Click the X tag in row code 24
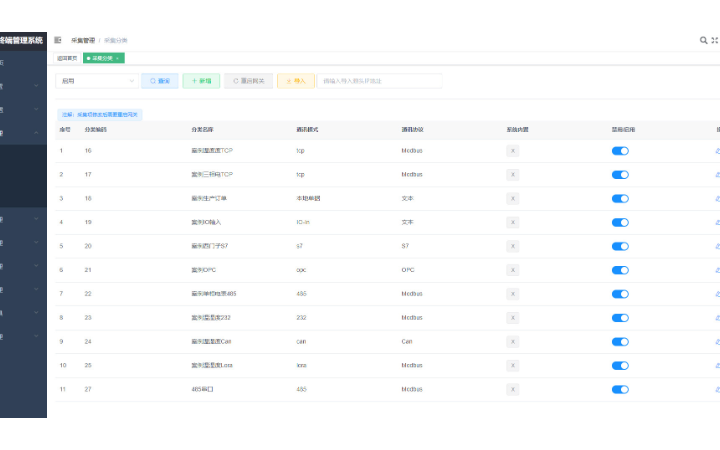 (512, 342)
